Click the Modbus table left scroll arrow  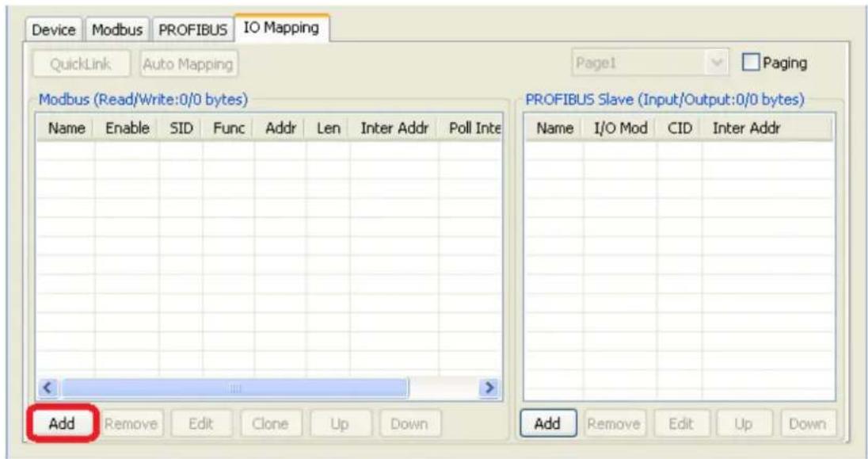click(48, 388)
